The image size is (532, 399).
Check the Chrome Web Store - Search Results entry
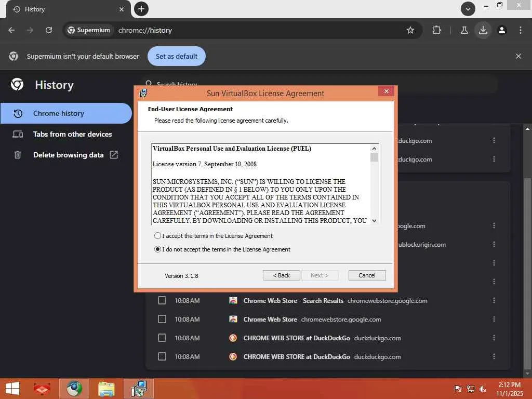(162, 301)
